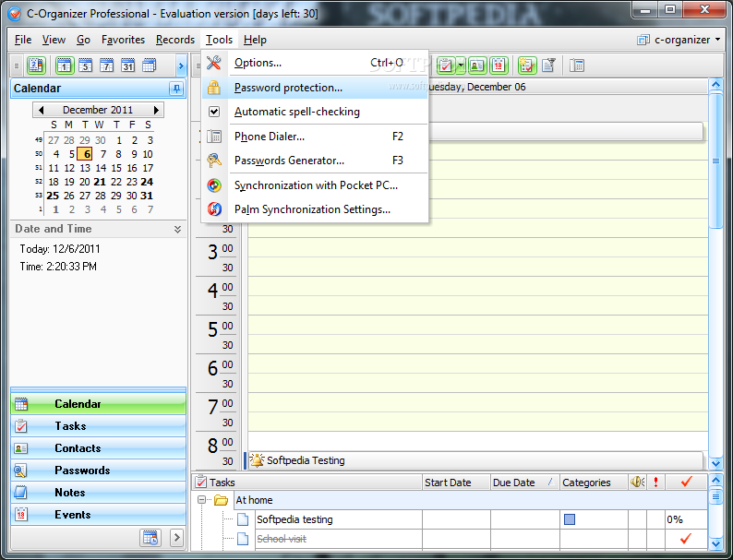Select December 25 in the mini calendar

pos(53,196)
